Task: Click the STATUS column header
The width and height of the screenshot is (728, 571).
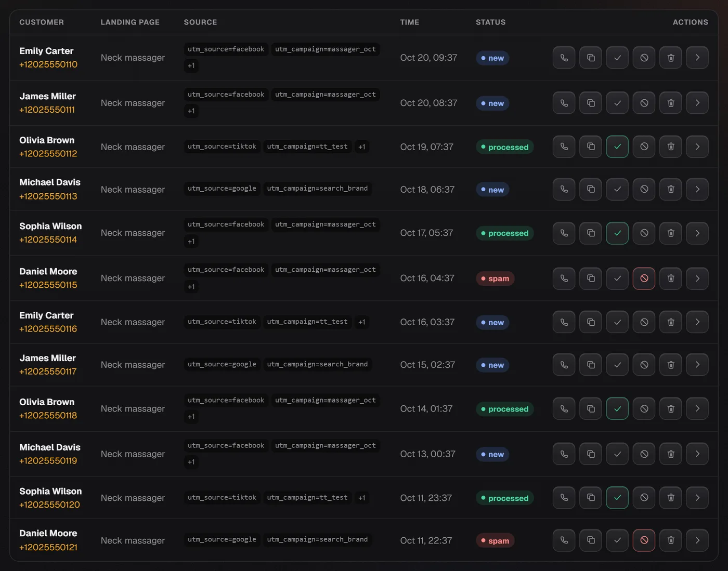Action: pos(490,22)
